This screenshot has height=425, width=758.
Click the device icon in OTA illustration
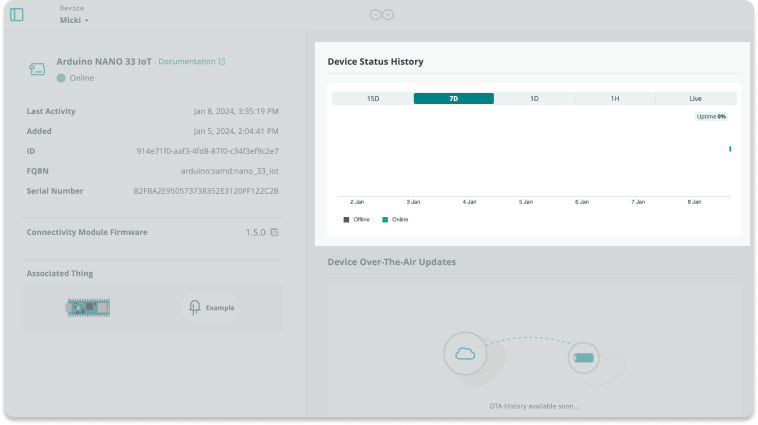(583, 358)
